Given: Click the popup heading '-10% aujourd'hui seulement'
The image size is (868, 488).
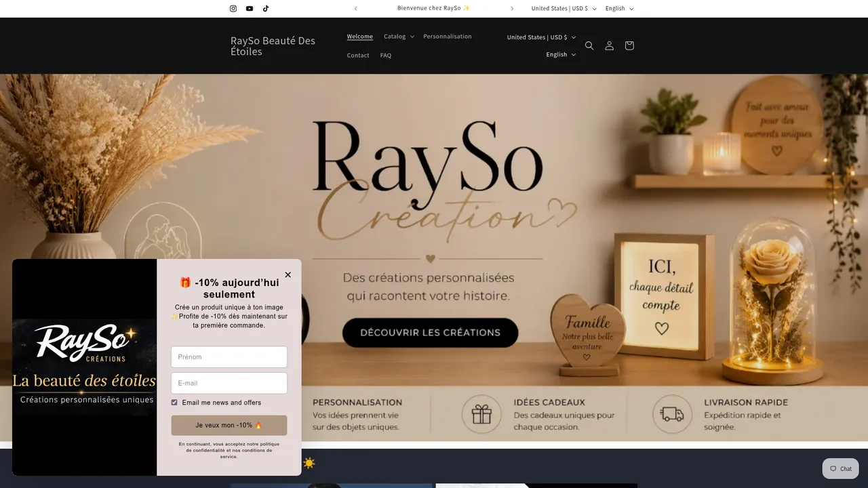Looking at the screenshot, I should [229, 289].
